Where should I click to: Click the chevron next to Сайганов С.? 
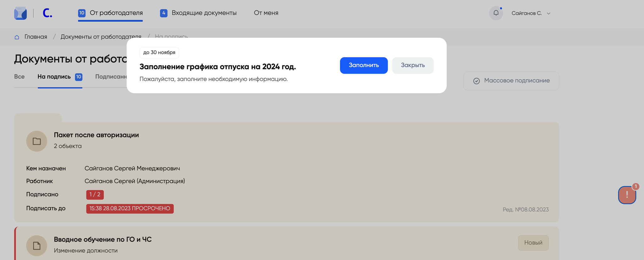click(549, 13)
